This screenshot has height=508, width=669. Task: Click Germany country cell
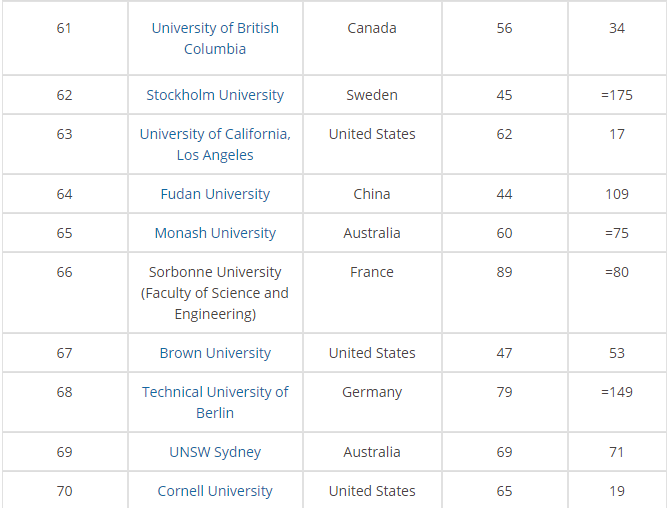pos(372,392)
